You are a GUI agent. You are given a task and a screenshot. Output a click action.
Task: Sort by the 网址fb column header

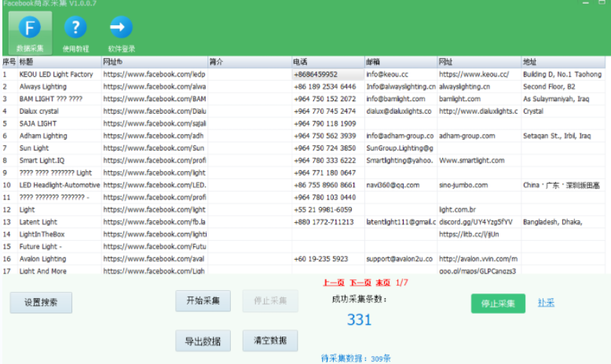tap(154, 62)
